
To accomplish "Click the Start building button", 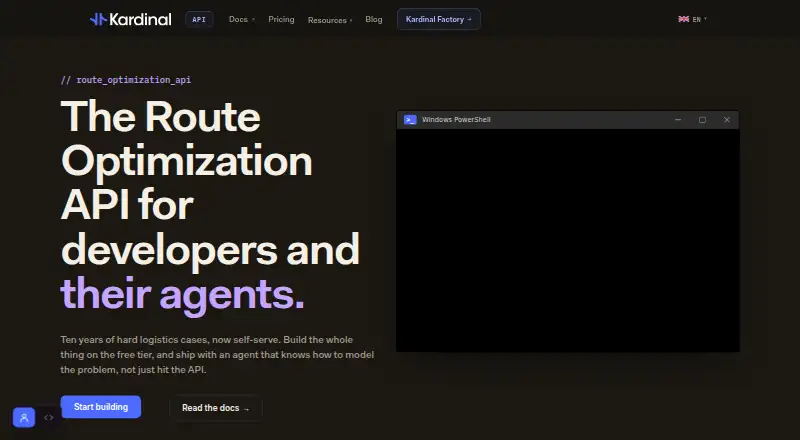I will (x=101, y=407).
